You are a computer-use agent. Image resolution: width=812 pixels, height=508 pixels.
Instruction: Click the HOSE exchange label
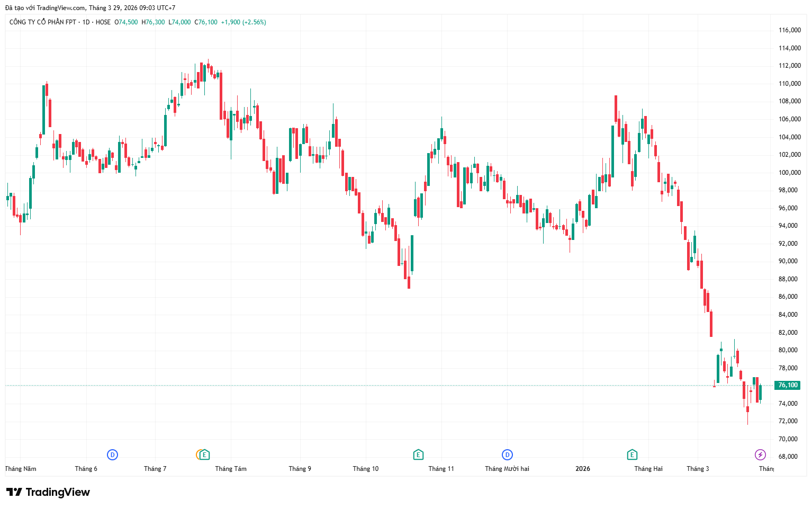(103, 22)
